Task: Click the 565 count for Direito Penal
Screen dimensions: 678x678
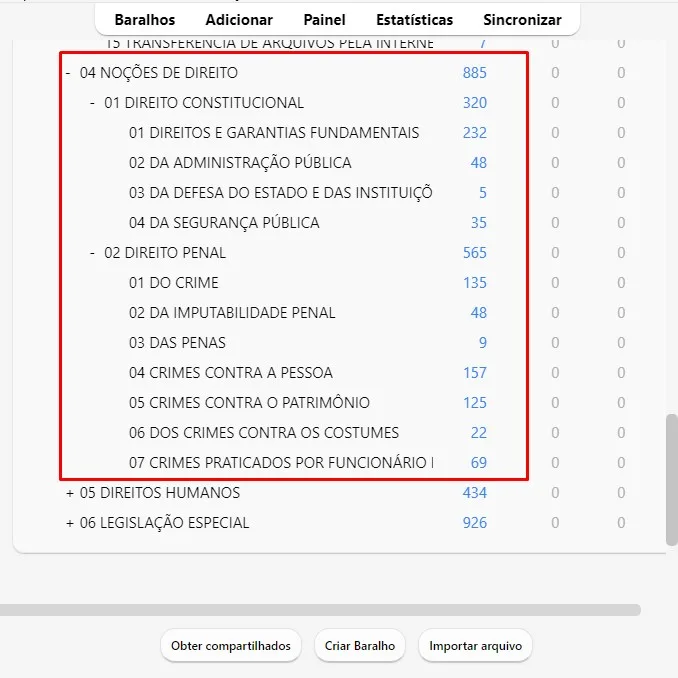Action: coord(475,253)
